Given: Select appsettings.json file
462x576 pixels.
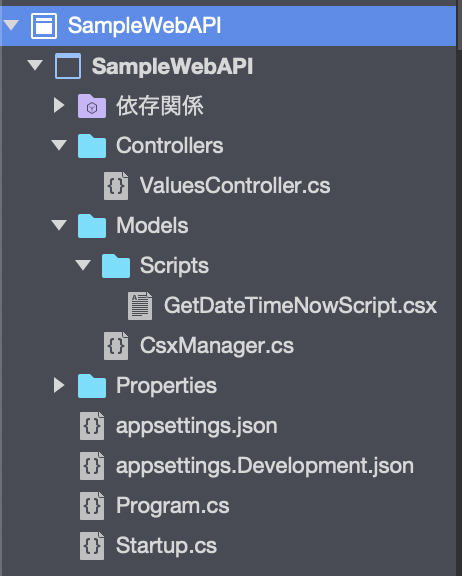Looking at the screenshot, I should pos(196,426).
